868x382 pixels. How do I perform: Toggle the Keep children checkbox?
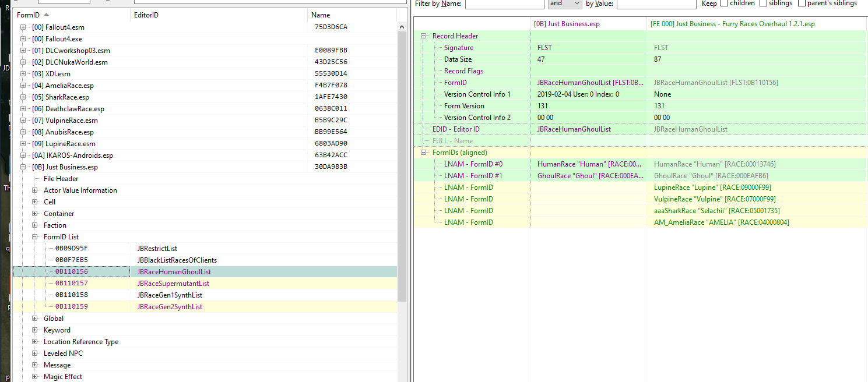(725, 3)
